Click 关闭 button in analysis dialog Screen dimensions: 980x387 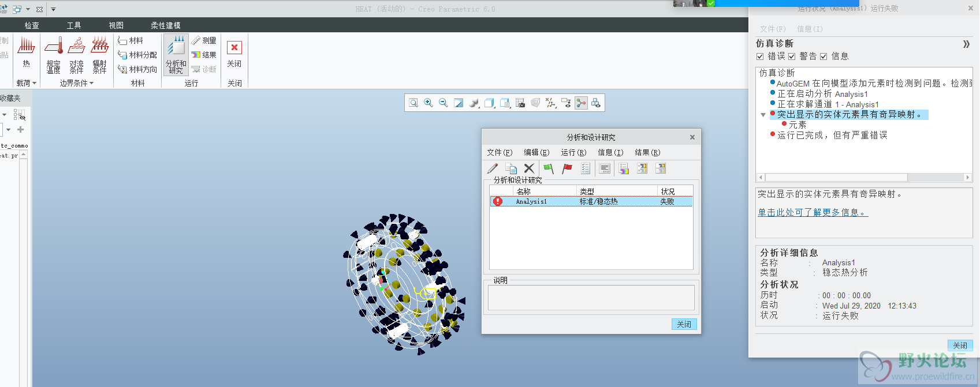[x=684, y=324]
